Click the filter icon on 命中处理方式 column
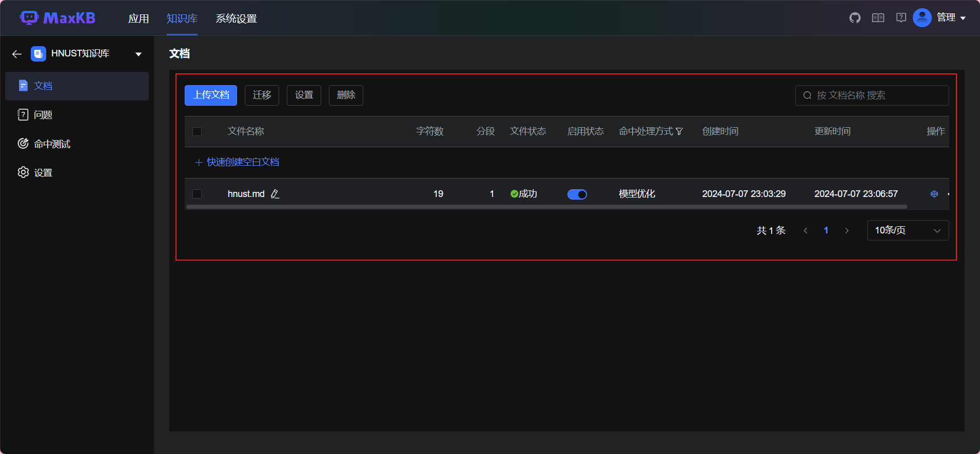Image resolution: width=980 pixels, height=454 pixels. (679, 131)
